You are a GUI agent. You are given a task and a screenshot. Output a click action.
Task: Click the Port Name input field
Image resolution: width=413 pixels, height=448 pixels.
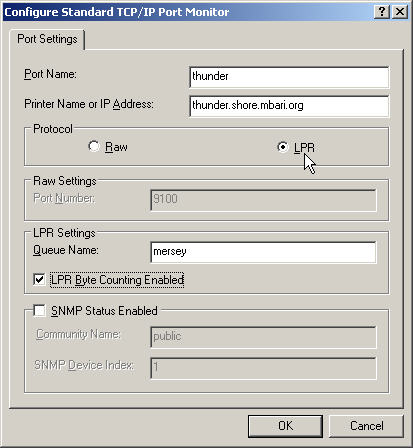click(x=289, y=77)
